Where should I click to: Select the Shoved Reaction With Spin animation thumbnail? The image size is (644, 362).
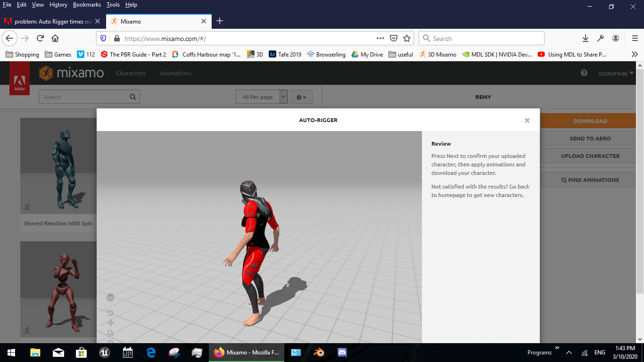(x=58, y=166)
